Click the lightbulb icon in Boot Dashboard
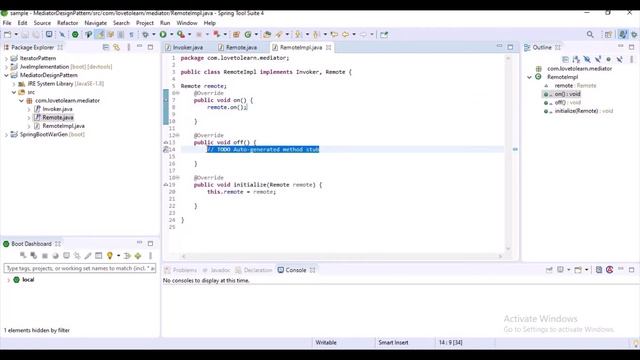The height and width of the screenshot is (360, 640). 109,256
